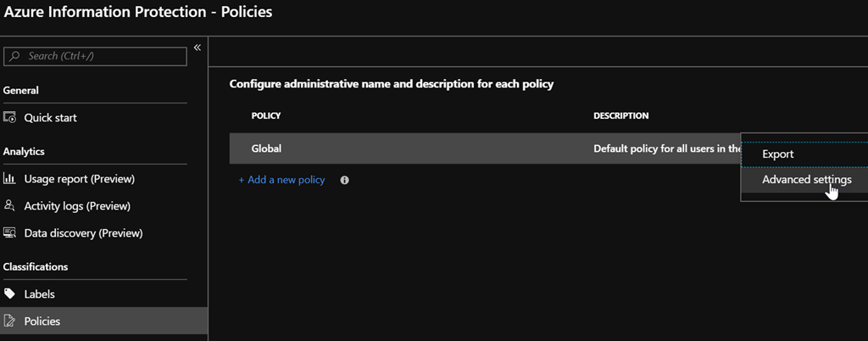The height and width of the screenshot is (341, 868).
Task: Choose Export from the context menu
Action: (x=777, y=154)
